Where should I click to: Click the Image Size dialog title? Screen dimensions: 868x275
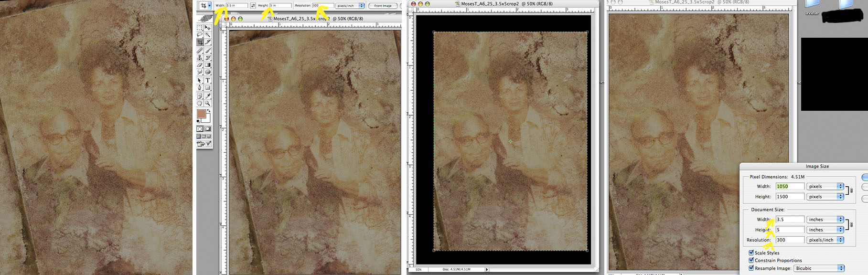(817, 166)
